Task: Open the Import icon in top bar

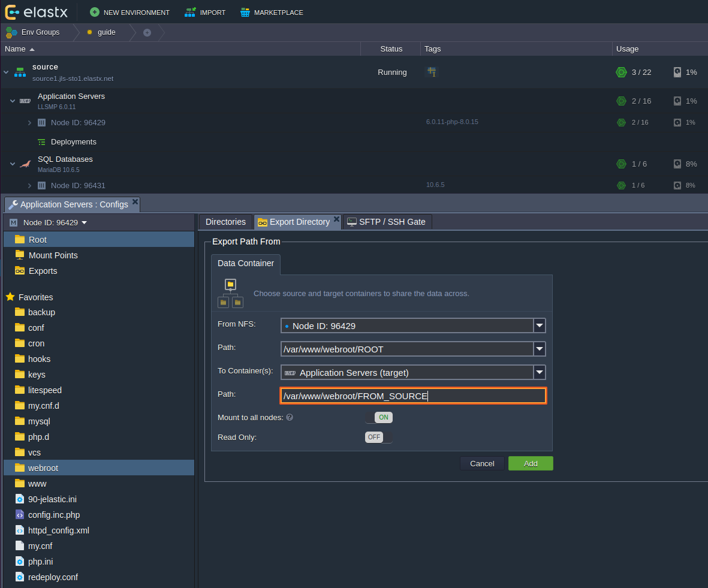Action: pyautogui.click(x=190, y=12)
